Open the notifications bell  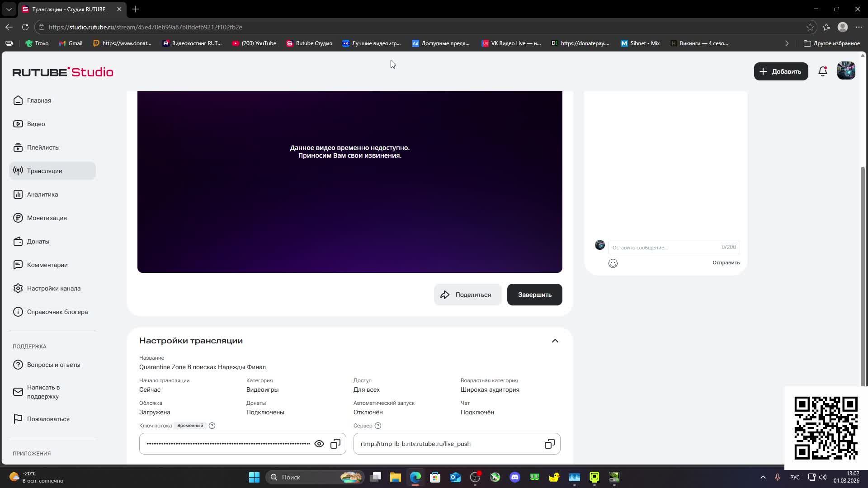[823, 71]
